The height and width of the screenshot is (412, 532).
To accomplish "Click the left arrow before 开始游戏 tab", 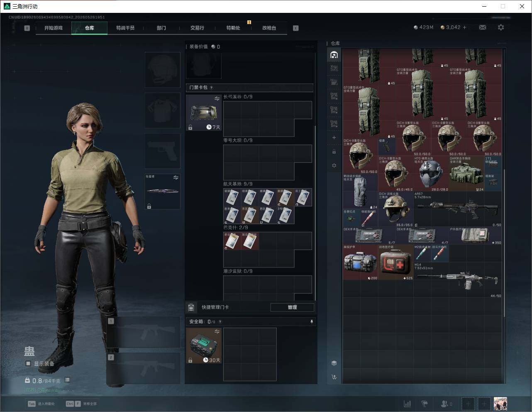I will click(27, 28).
